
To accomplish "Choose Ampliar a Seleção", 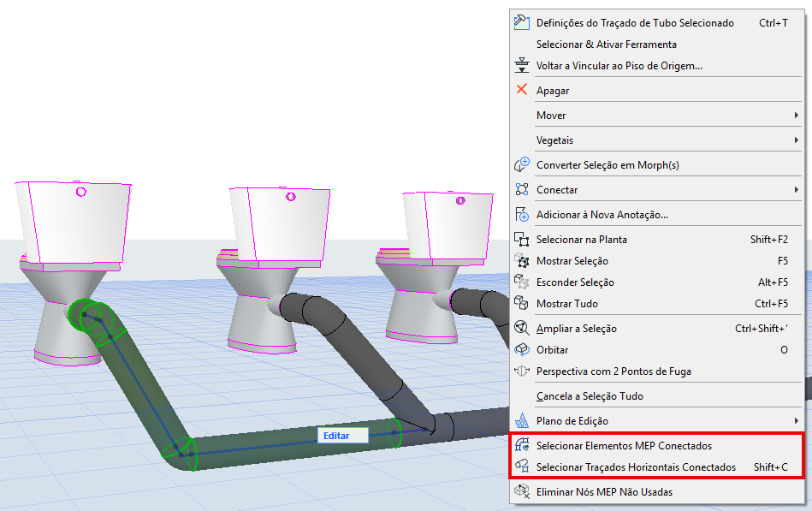I will (656, 329).
